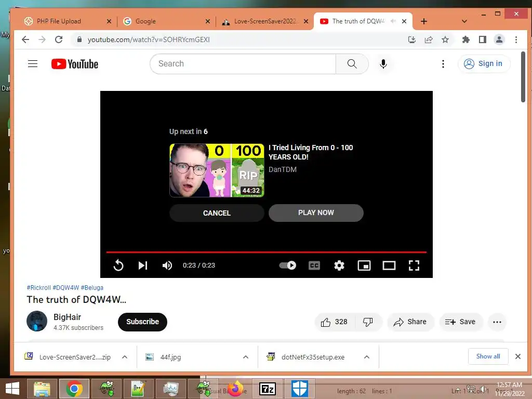Open Windows Defender shield in taskbar
The width and height of the screenshot is (532, 399).
(300, 389)
